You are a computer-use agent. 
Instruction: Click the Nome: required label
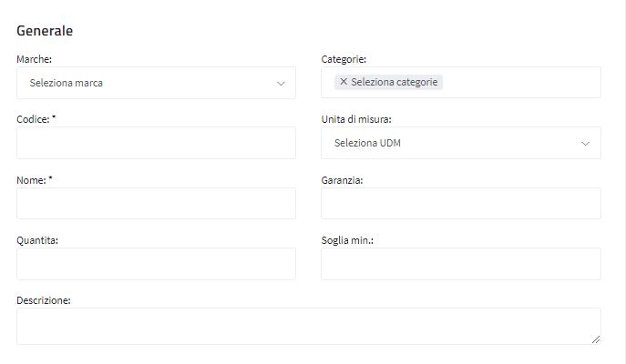35,180
